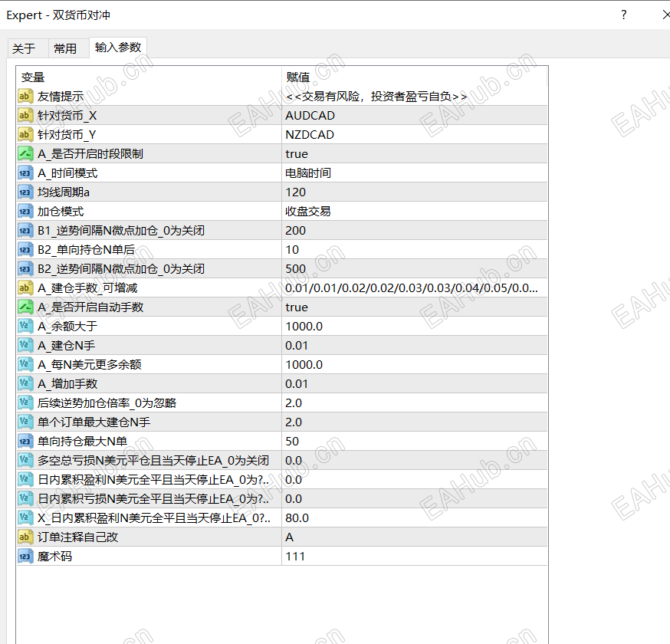The width and height of the screenshot is (670, 644).
Task: Click the string icon next to 针对货币_X
Action: [x=25, y=115]
